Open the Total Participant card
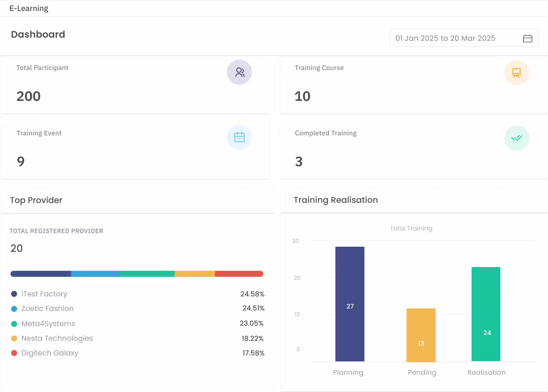Screen dimensions: 548x392 (135, 85)
